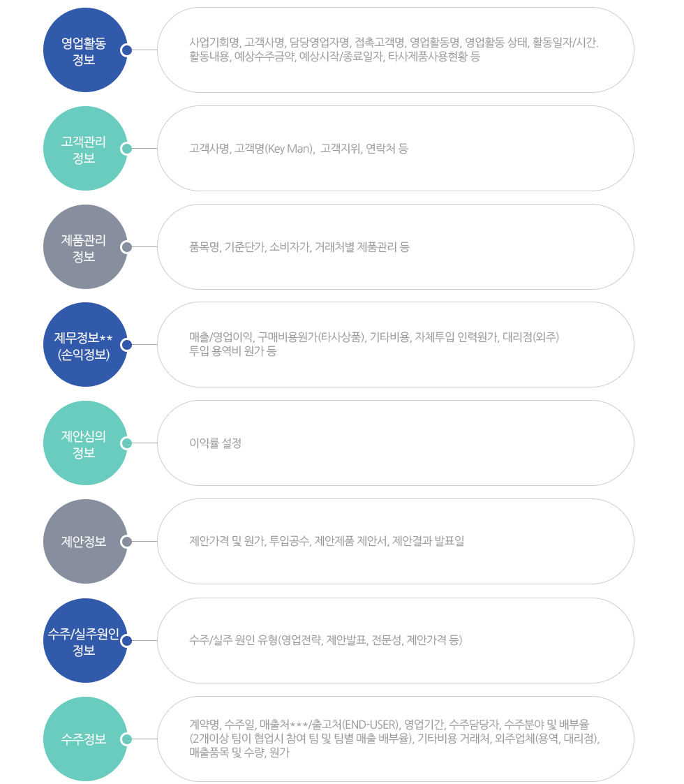The image size is (684, 784).
Task: Click the 수주/실주 원인 유형 description box
Action: 395,640
